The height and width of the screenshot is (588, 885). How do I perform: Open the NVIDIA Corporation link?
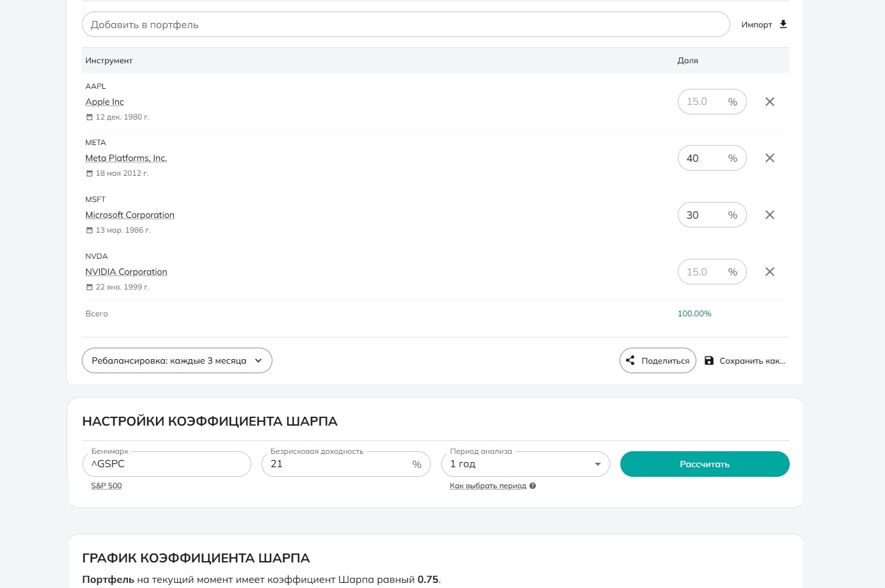tap(126, 272)
